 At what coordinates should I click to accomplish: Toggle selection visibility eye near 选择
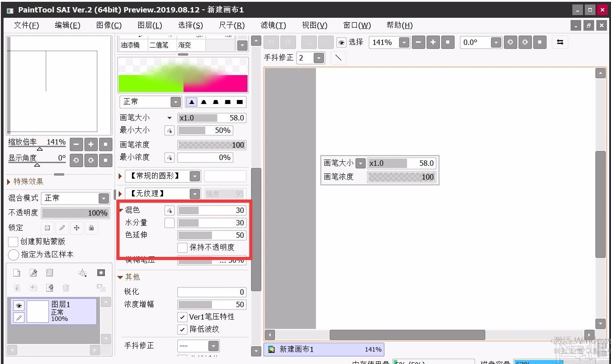[x=341, y=42]
